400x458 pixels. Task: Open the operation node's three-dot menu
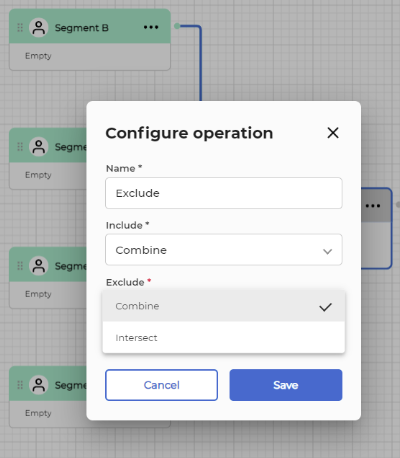373,206
